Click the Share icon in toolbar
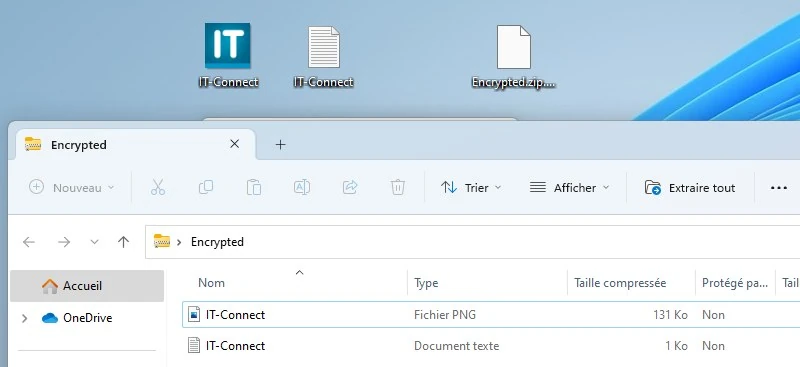Viewport: 800px width, 367px height. 350,187
